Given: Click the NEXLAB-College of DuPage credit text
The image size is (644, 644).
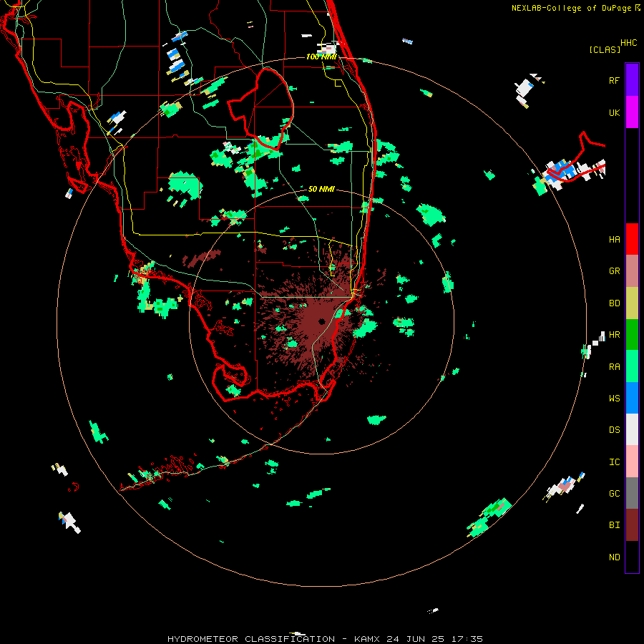Looking at the screenshot, I should (x=572, y=8).
